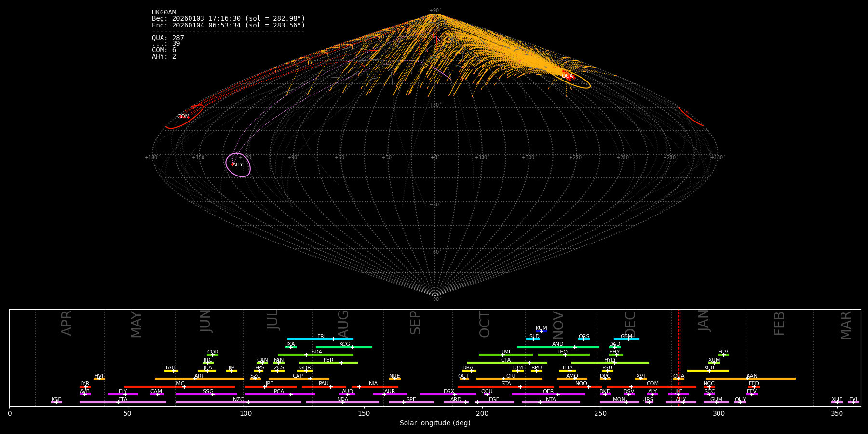Click the QUA radiant label on the sky map
The height and width of the screenshot is (434, 868).
pyautogui.click(x=567, y=76)
